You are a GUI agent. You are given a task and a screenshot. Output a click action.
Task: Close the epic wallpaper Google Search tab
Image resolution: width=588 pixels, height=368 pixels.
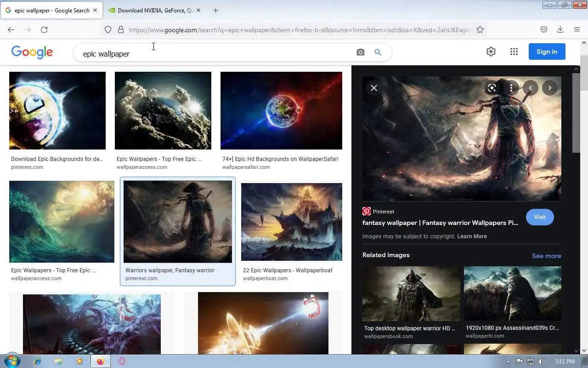(x=95, y=10)
